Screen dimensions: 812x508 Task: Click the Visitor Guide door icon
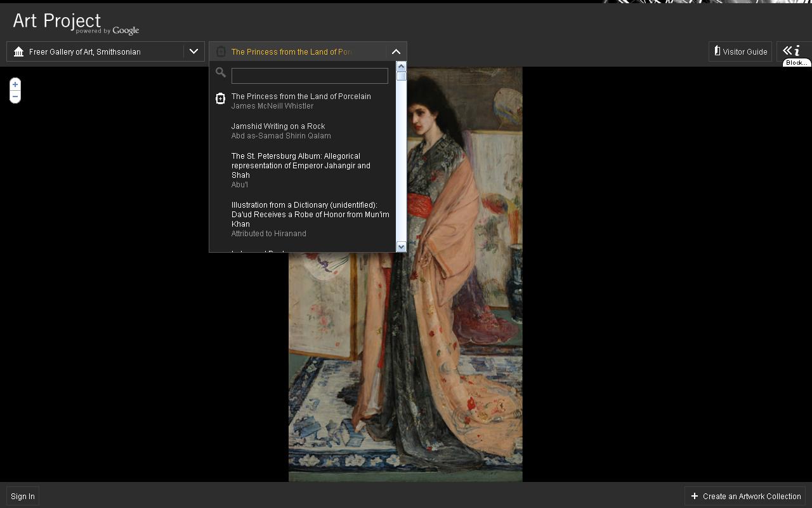pyautogui.click(x=717, y=51)
